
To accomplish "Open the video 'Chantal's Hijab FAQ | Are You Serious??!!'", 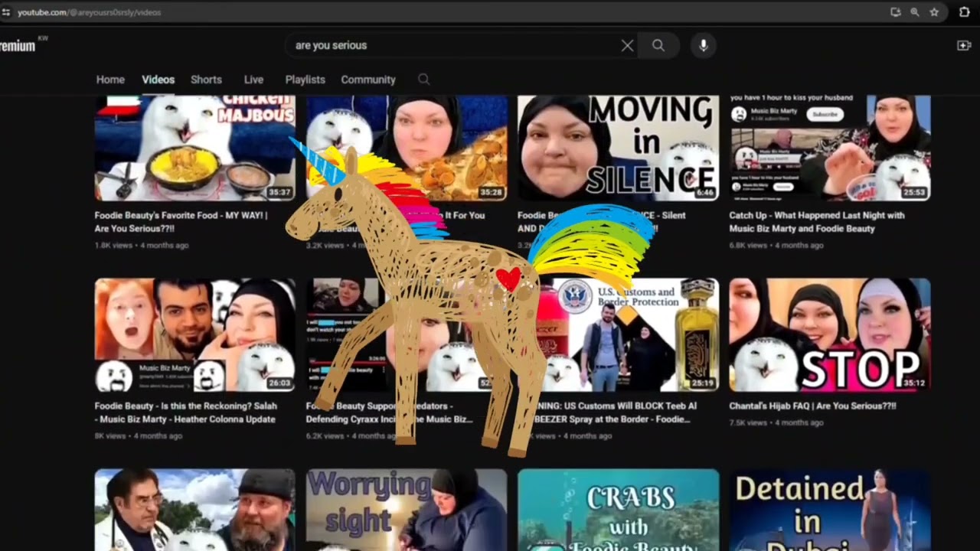I will coord(830,334).
